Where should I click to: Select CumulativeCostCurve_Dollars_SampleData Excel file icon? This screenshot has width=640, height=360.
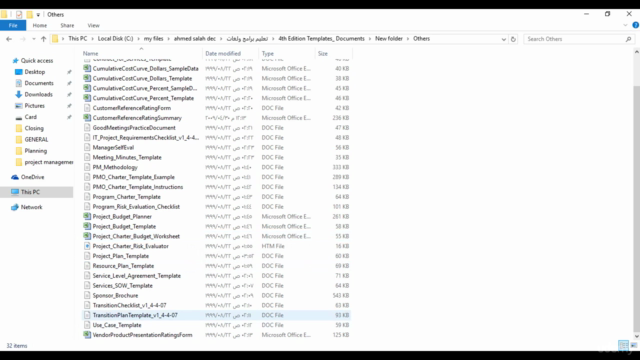tap(87, 68)
